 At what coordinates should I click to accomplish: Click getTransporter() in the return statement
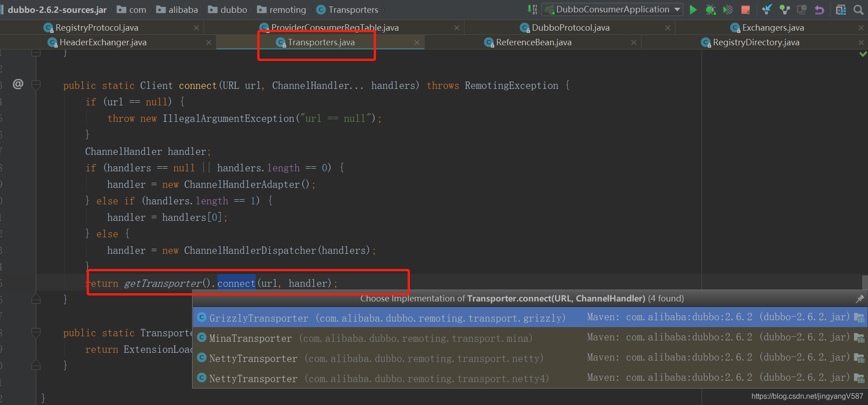(x=168, y=283)
